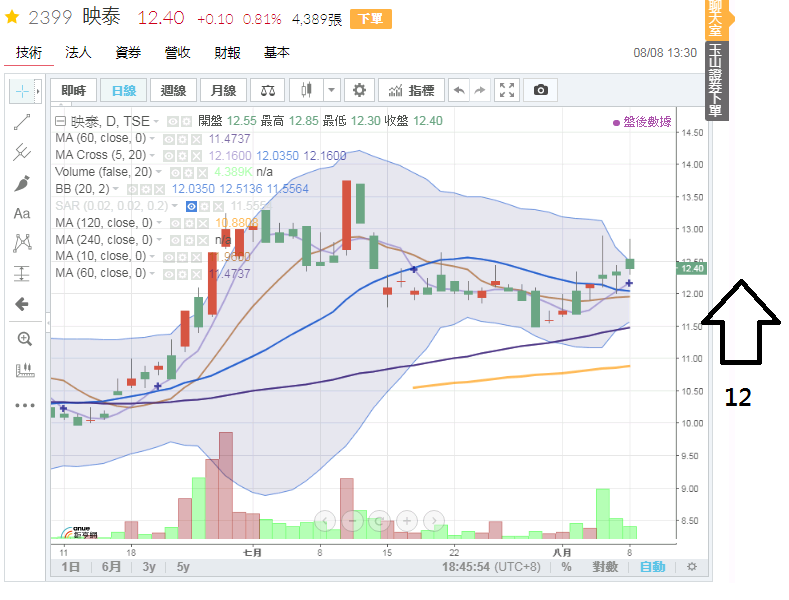Remove the Volume (false, 20) indicator

tap(202, 173)
